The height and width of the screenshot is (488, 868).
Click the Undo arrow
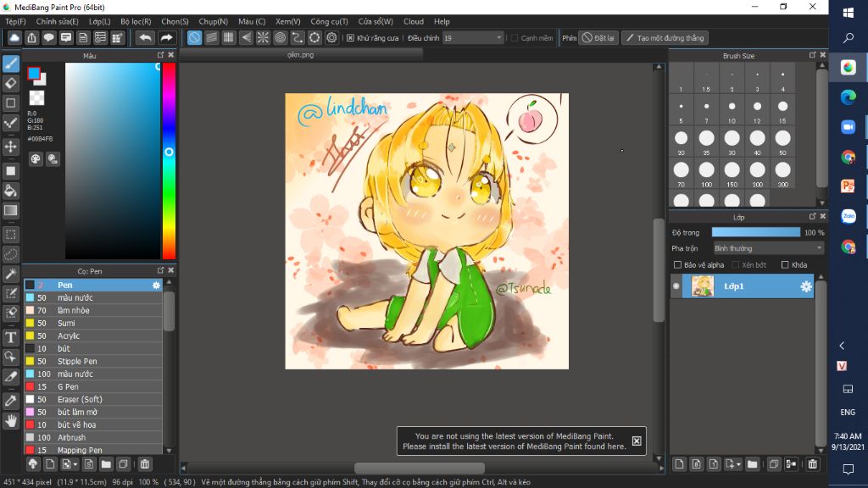point(145,37)
